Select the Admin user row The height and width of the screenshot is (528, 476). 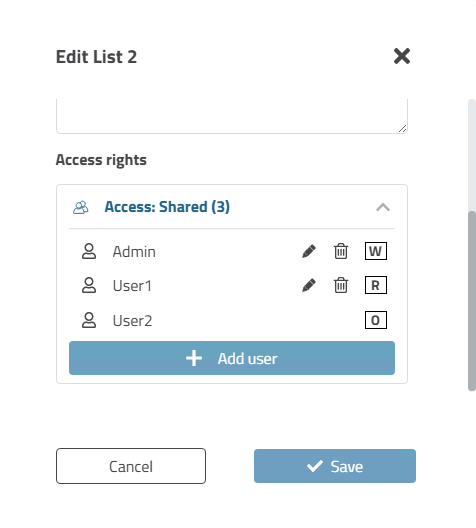coord(232,251)
